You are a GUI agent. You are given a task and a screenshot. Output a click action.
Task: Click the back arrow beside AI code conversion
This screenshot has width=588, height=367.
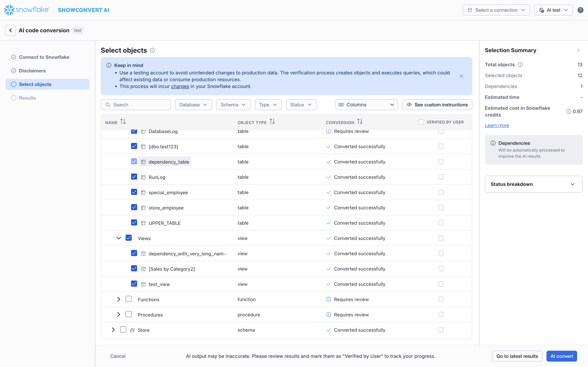(x=10, y=30)
